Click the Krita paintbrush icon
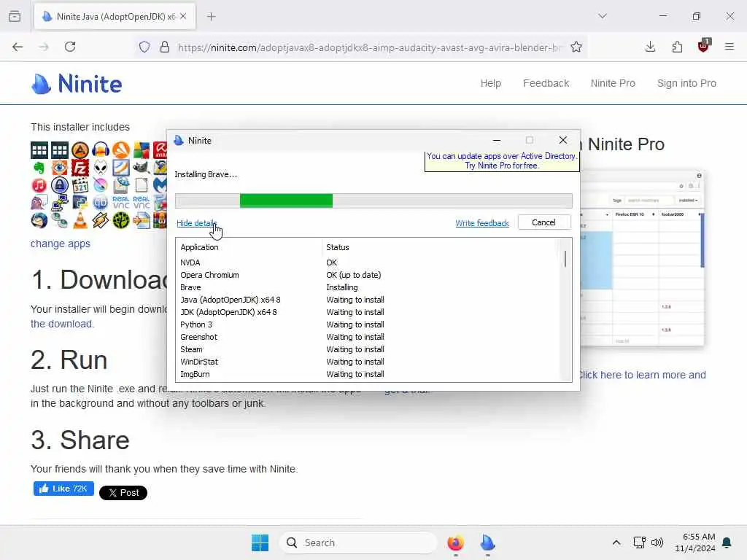 [101, 185]
